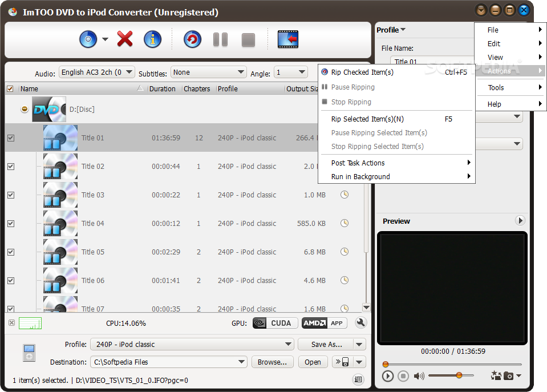
Task: Click the list scrollbar down arrow
Action: (x=366, y=308)
